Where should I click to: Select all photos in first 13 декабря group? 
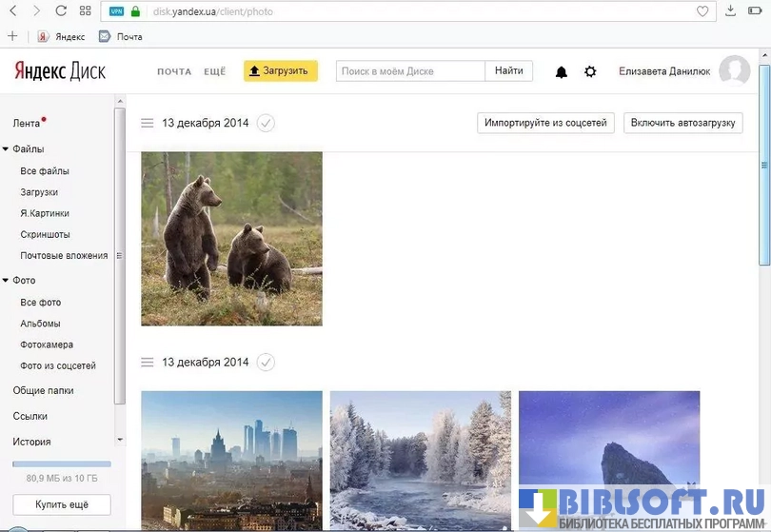(267, 123)
